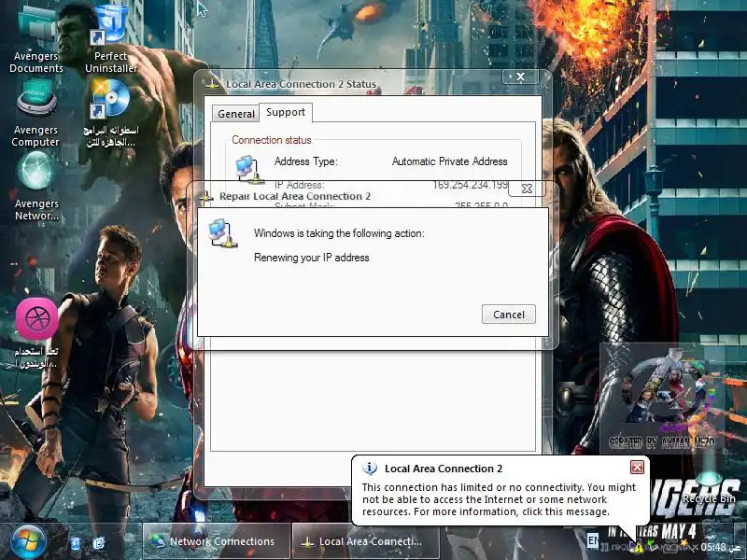Click the 'Renewing your IP address' text
Viewport: 747px width, 560px height.
(x=312, y=258)
